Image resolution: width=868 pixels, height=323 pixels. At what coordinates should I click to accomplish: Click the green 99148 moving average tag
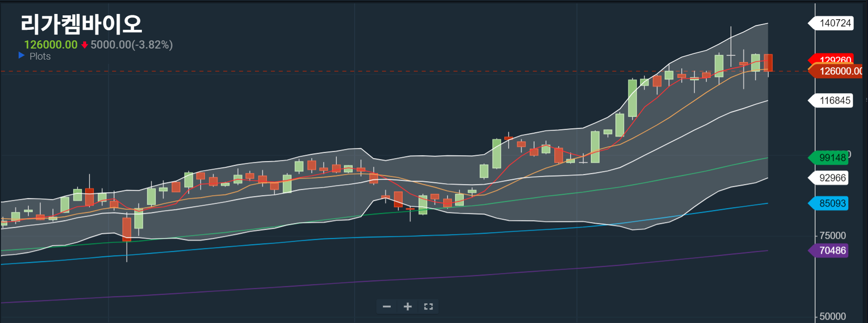pyautogui.click(x=831, y=158)
